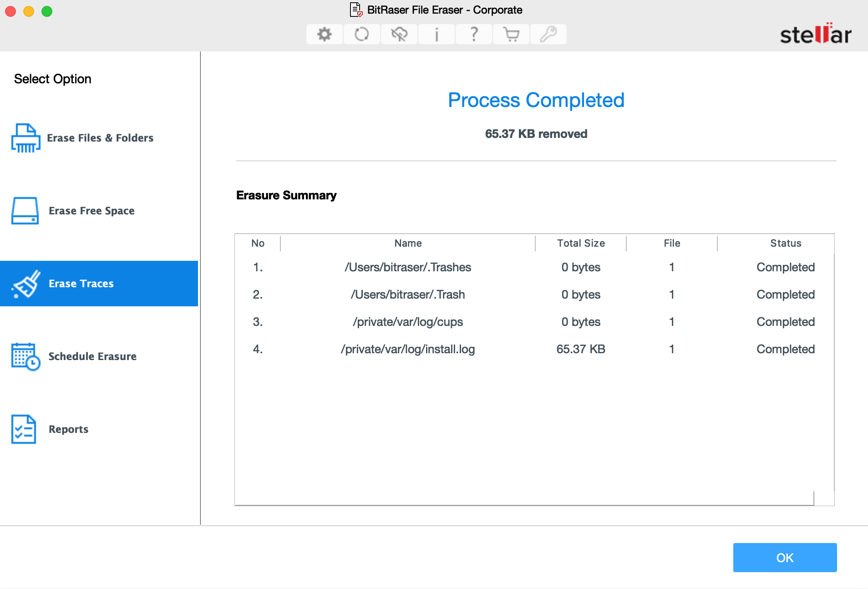The image size is (868, 589).
Task: Click the Process Completed heading
Action: [x=536, y=100]
